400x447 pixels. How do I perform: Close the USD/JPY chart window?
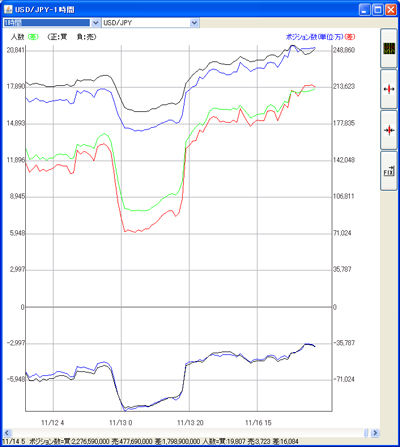391,10
